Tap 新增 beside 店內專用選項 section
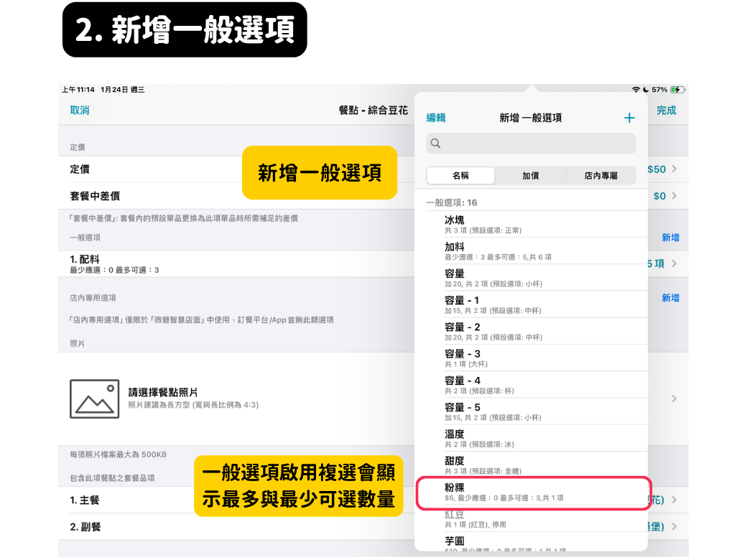This screenshot has width=747, height=560. click(670, 298)
